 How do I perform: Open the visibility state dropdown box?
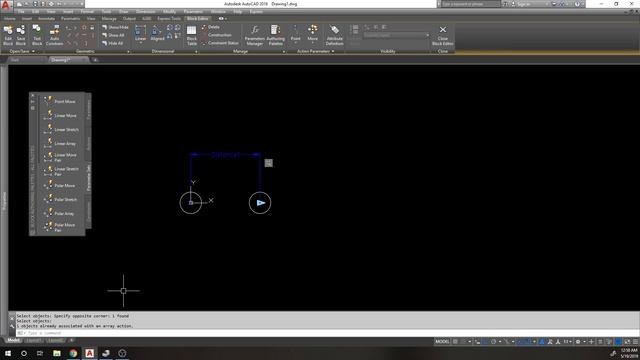tap(396, 35)
